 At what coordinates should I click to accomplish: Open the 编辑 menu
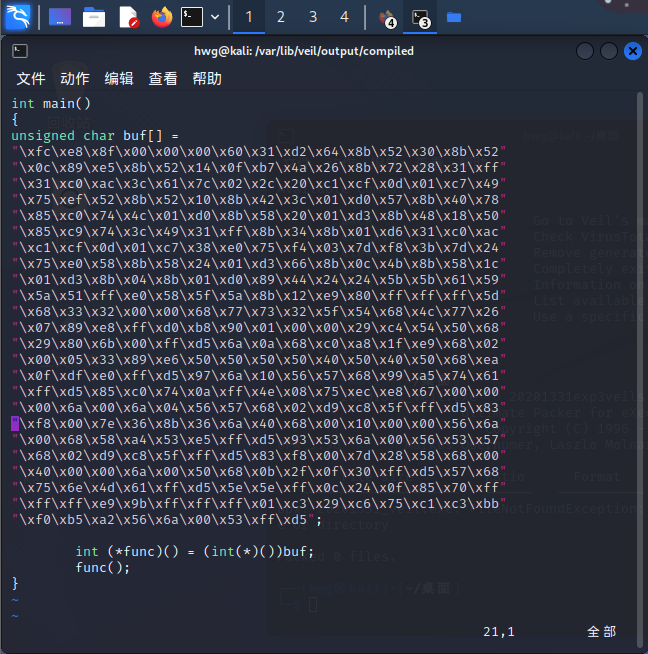pos(119,78)
